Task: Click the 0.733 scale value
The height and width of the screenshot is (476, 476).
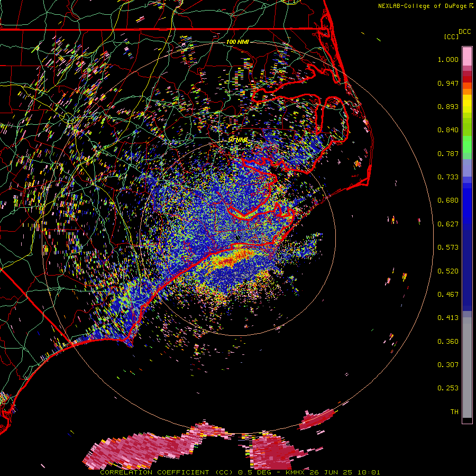Action: (x=448, y=177)
